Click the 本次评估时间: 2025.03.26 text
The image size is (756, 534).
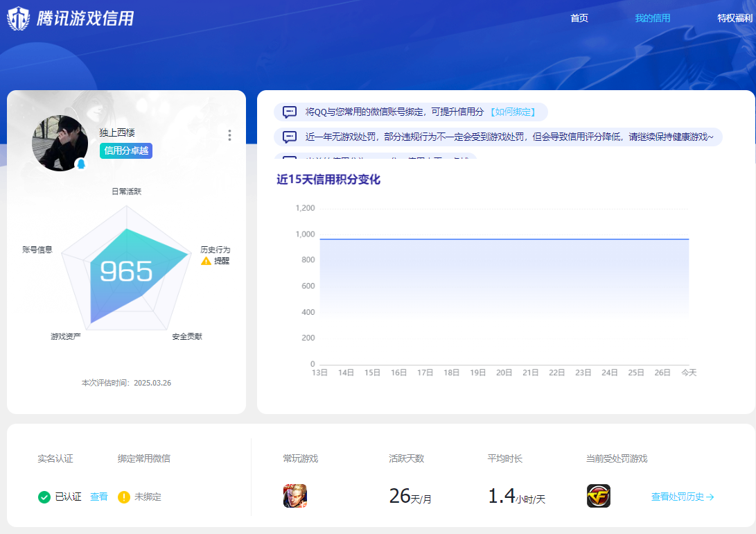126,383
